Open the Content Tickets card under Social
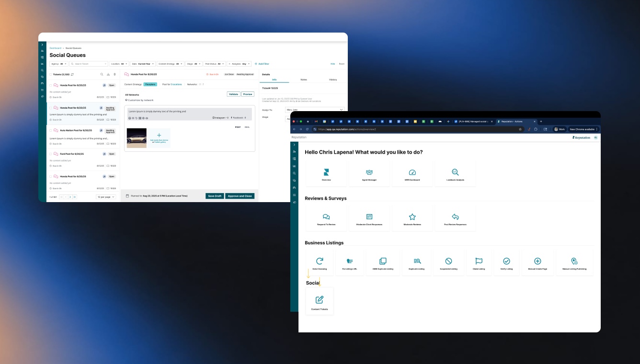The width and height of the screenshot is (640, 364). 320,302
